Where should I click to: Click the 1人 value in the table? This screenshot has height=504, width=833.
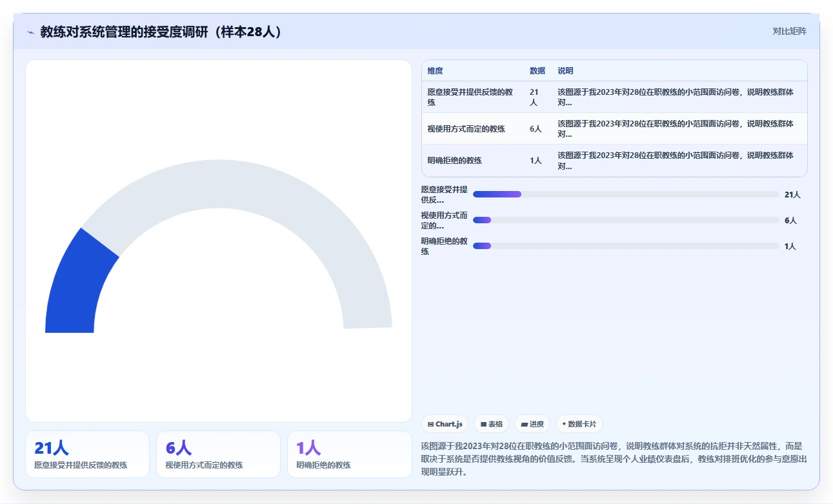[x=536, y=160]
